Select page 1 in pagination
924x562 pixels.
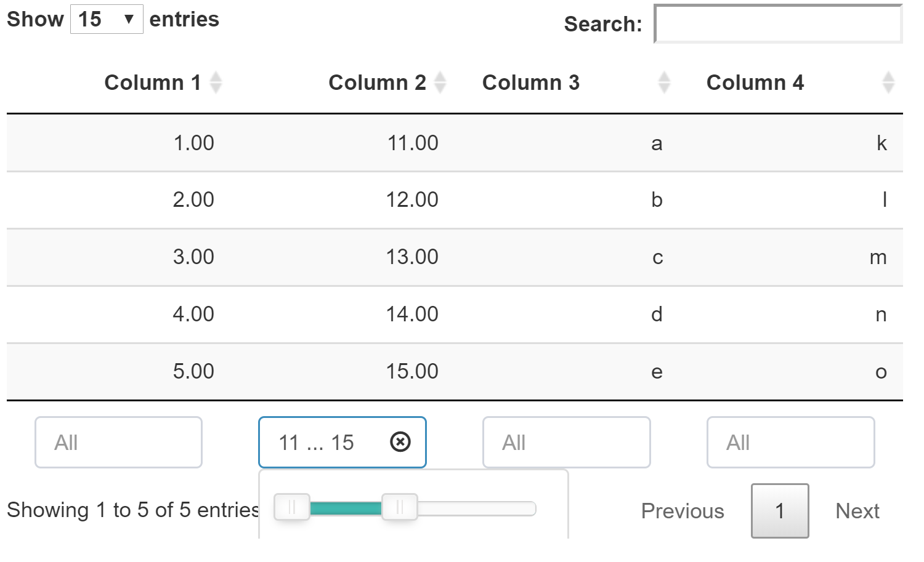(x=779, y=511)
